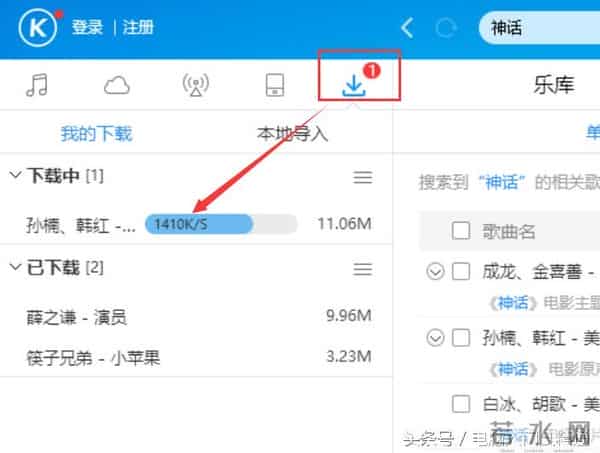The image size is (600, 453).
Task: Toggle select-all checkbox beside 歌曲名
Action: point(461,231)
